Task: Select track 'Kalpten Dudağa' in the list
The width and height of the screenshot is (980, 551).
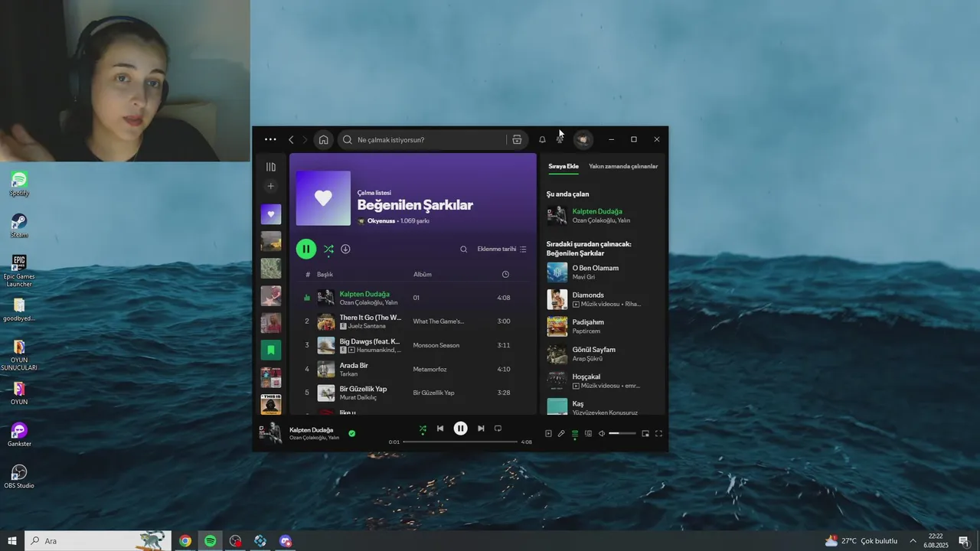Action: (x=412, y=298)
